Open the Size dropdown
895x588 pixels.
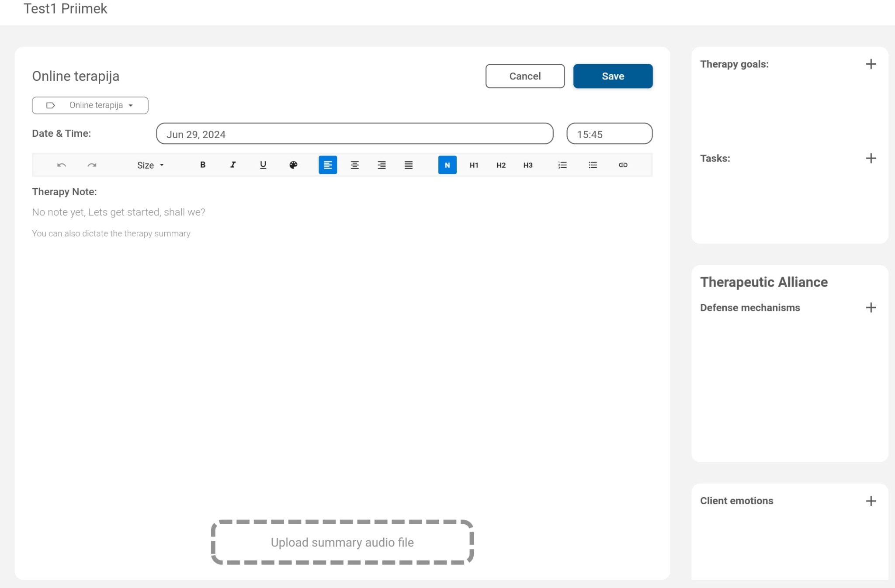(x=150, y=165)
